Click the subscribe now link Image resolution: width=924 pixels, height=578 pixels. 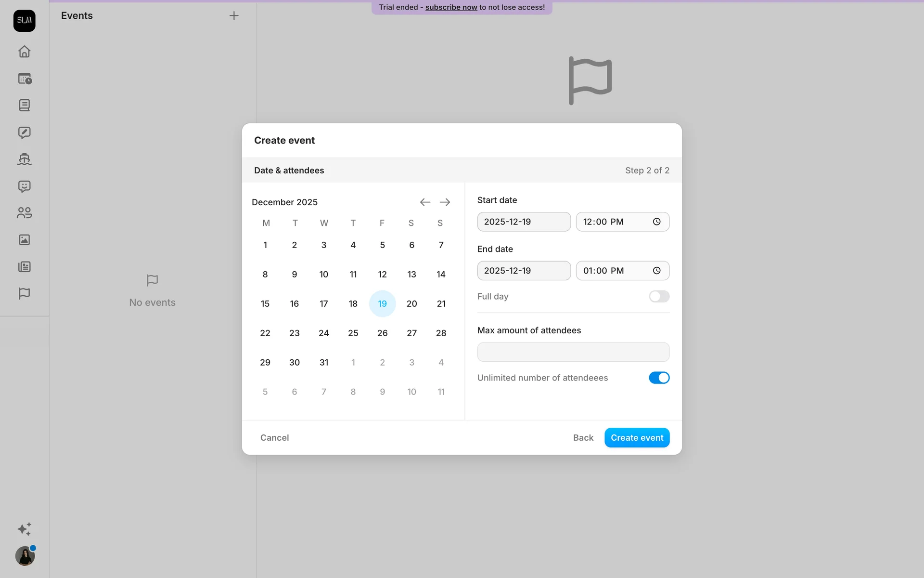(x=451, y=7)
